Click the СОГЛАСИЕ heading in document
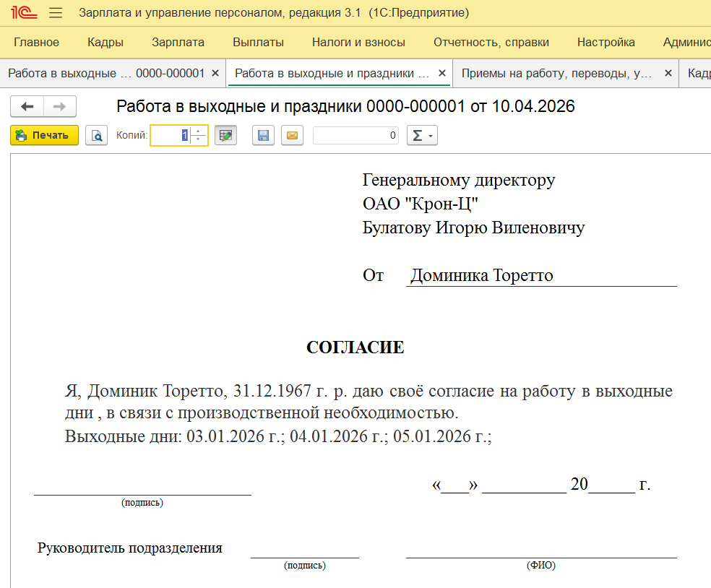The height and width of the screenshot is (588, 711). (x=355, y=347)
